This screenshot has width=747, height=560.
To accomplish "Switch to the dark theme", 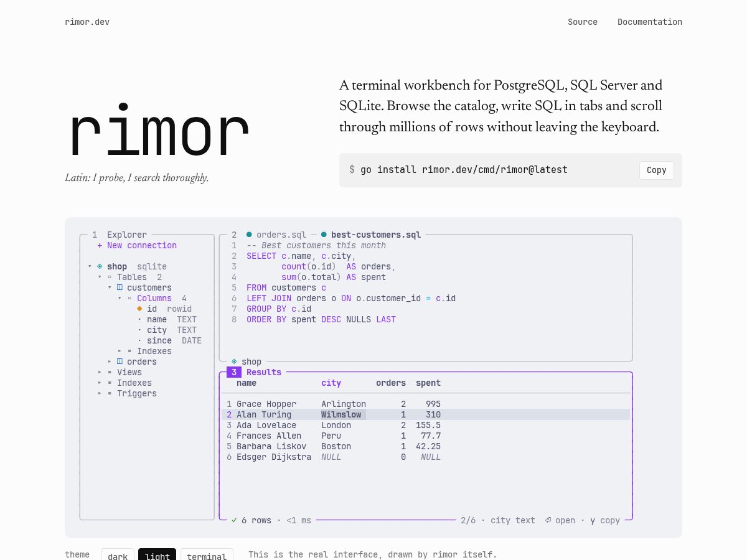I will pyautogui.click(x=118, y=556).
